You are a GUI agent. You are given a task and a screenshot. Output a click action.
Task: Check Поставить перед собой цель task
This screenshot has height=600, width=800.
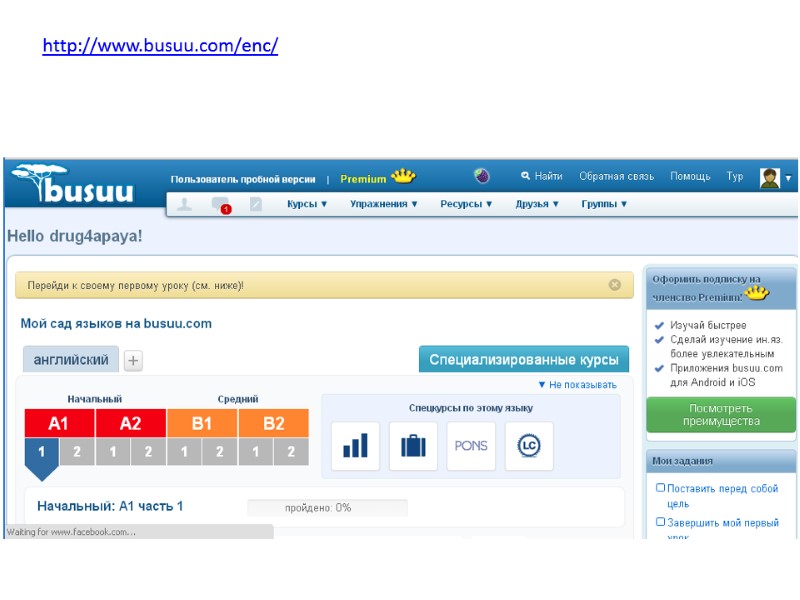(x=660, y=488)
